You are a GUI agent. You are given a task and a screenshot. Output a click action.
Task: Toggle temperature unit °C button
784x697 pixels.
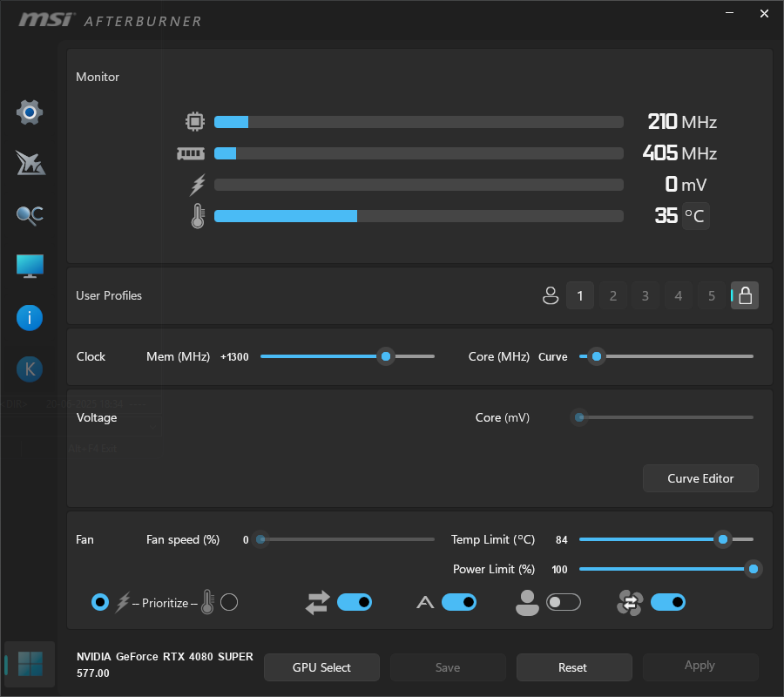pyautogui.click(x=695, y=216)
